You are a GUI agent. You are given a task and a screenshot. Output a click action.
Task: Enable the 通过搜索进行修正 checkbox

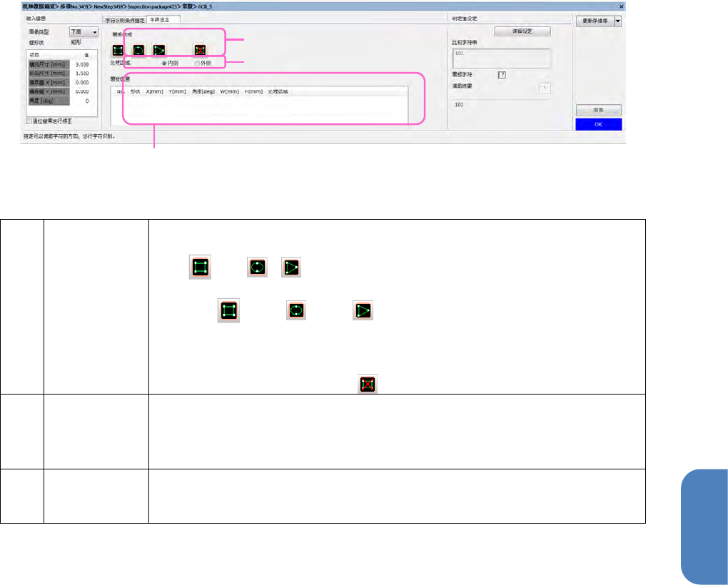[29, 121]
